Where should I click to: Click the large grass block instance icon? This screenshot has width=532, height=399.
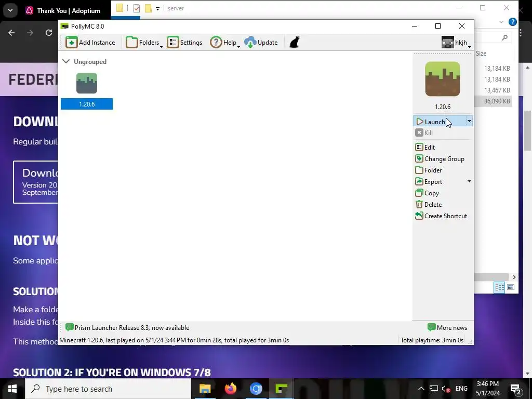pos(443,79)
